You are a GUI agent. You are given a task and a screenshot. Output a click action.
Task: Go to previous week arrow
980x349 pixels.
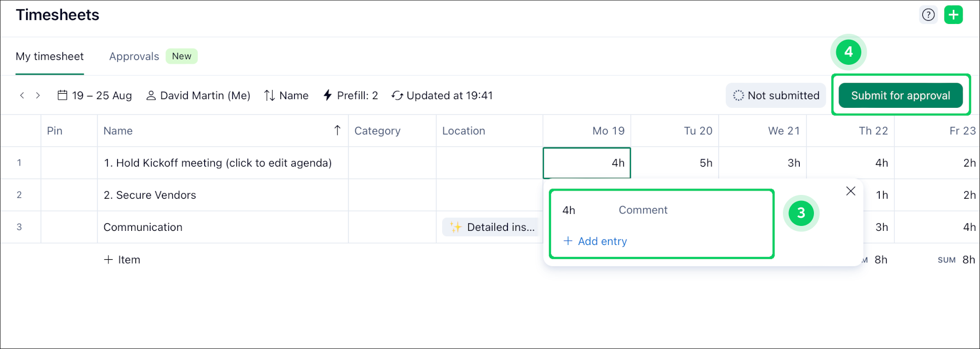click(x=22, y=95)
